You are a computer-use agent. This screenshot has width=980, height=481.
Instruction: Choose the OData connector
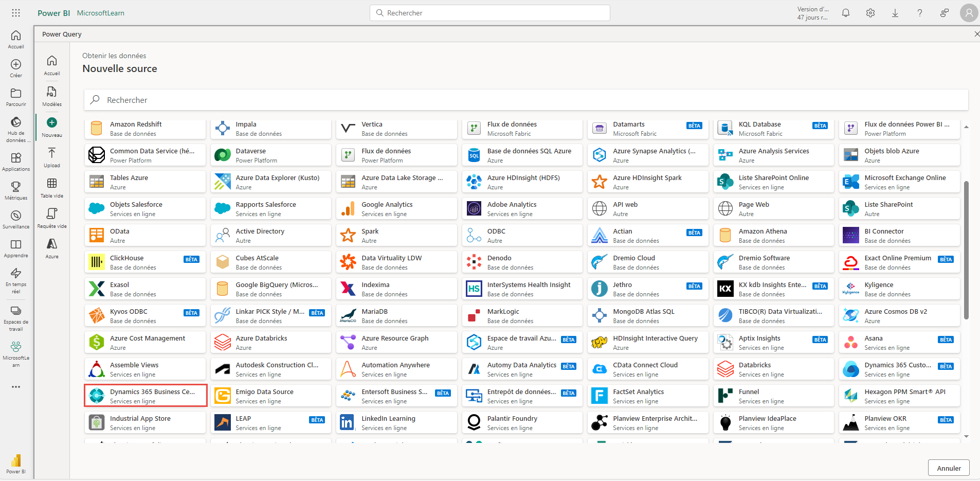pos(146,235)
